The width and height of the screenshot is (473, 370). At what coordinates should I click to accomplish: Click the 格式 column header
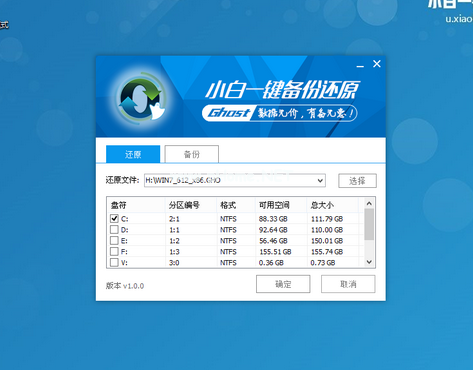tap(236, 205)
